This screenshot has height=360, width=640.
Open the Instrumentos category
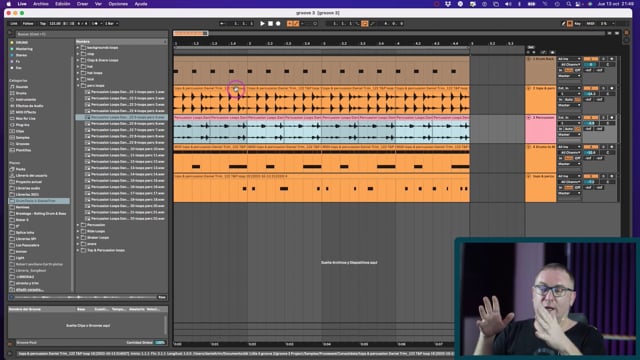tap(25, 100)
